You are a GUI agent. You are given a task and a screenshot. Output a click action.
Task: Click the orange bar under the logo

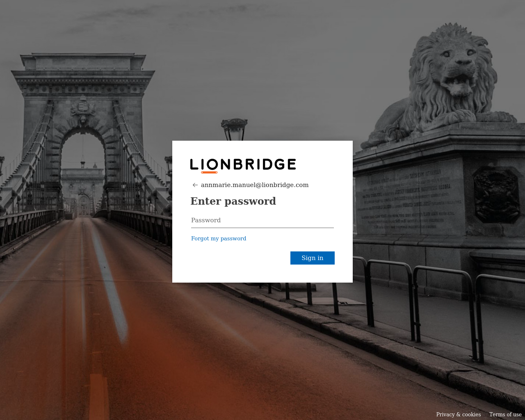tap(209, 172)
